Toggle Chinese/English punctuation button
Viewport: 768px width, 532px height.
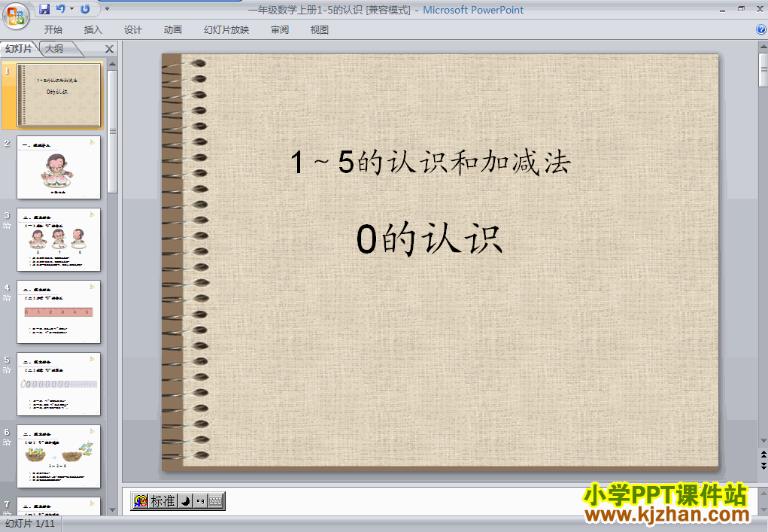(x=200, y=500)
